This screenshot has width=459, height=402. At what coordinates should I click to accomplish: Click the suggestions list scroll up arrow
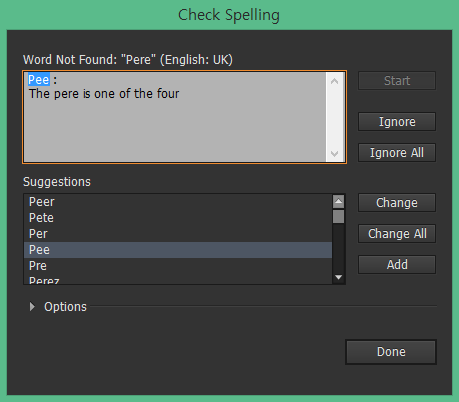click(338, 201)
